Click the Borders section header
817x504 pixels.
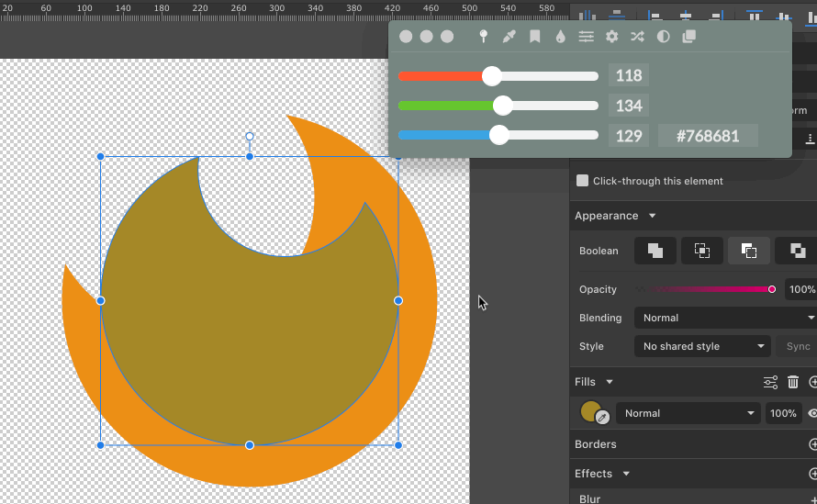pyautogui.click(x=595, y=444)
